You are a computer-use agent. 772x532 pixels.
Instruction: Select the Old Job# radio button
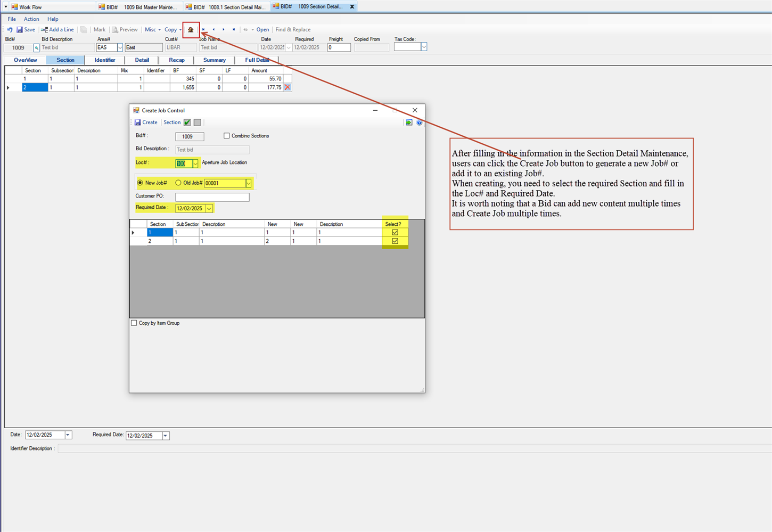pos(178,182)
